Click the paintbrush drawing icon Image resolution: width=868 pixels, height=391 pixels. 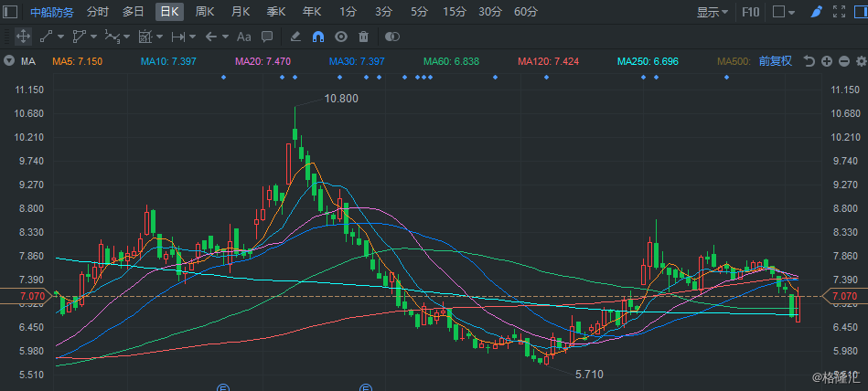click(816, 12)
